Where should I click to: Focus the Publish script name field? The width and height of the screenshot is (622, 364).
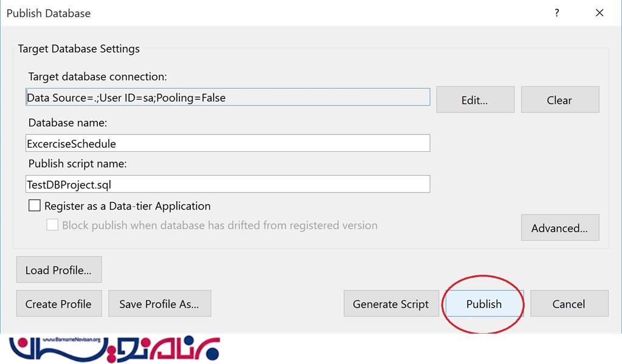coord(227,184)
